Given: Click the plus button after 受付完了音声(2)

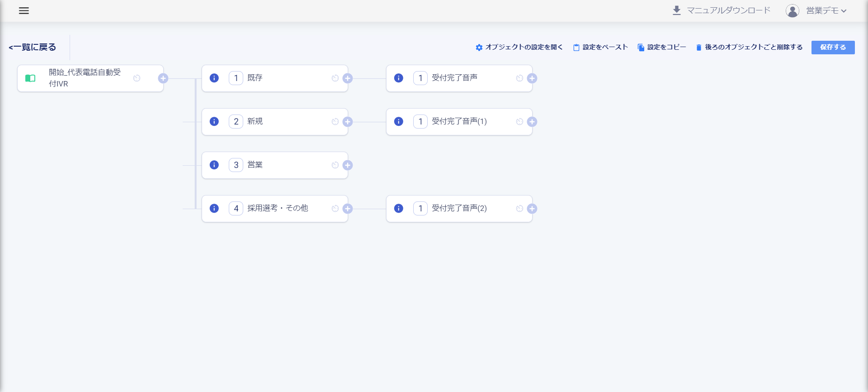Looking at the screenshot, I should [532, 209].
